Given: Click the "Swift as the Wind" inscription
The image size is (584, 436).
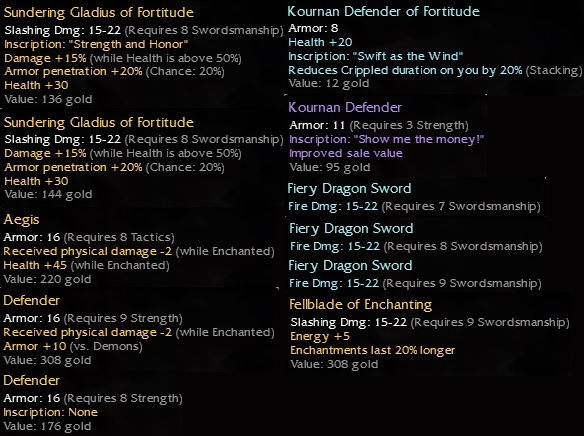Looking at the screenshot, I should (375, 56).
